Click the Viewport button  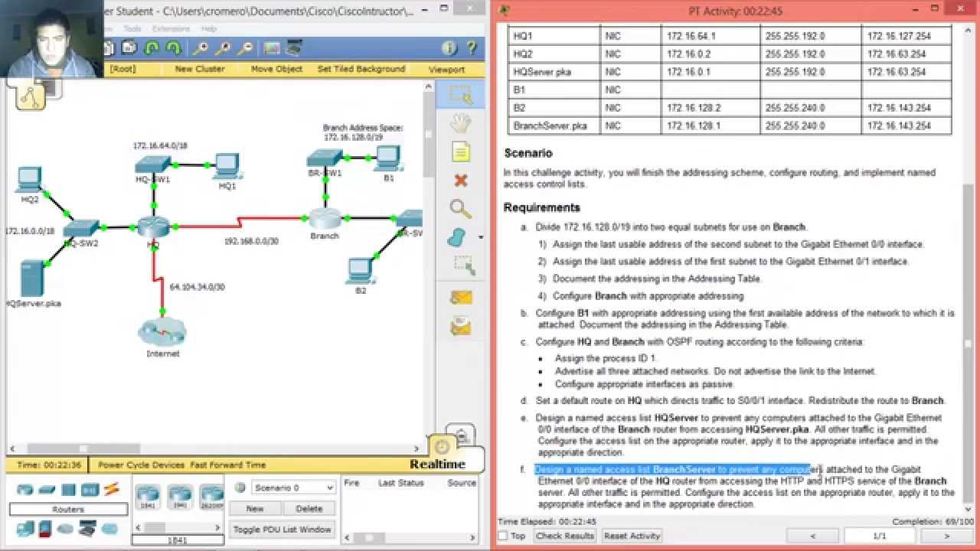click(x=446, y=69)
